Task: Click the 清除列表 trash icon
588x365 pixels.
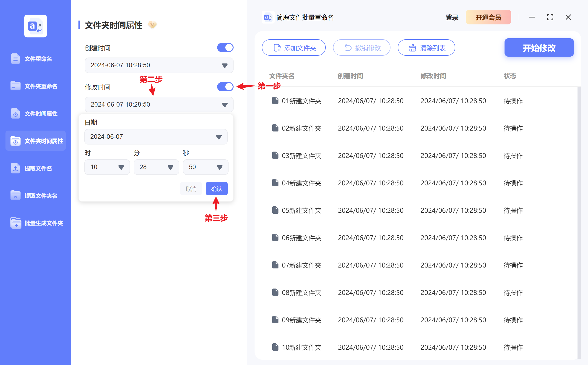Action: pyautogui.click(x=413, y=47)
